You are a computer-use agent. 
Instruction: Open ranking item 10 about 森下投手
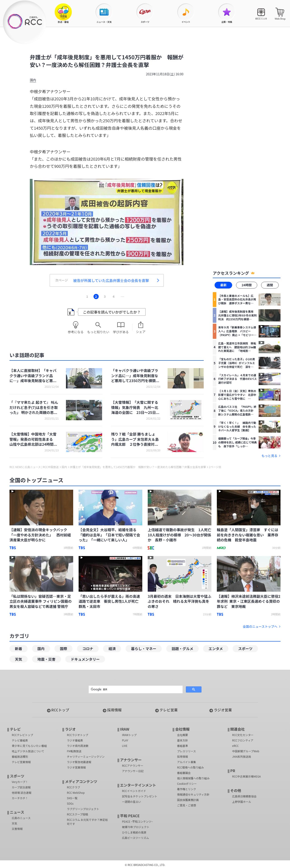click(247, 442)
